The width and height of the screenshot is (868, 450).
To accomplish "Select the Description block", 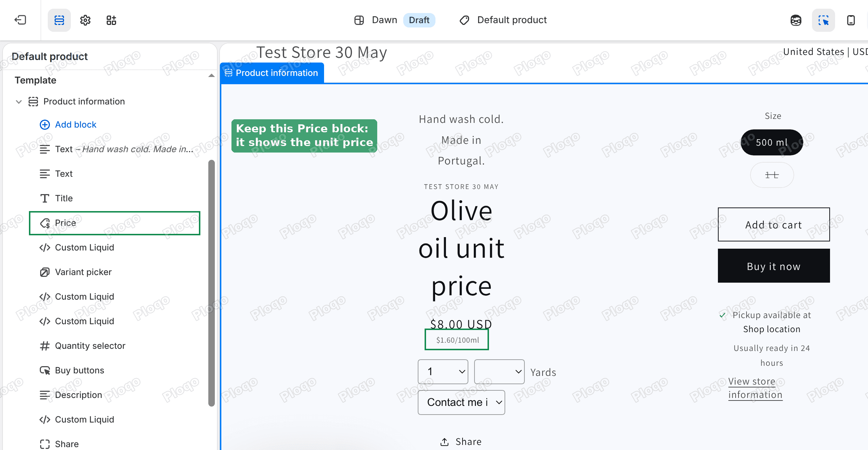I will [115, 395].
